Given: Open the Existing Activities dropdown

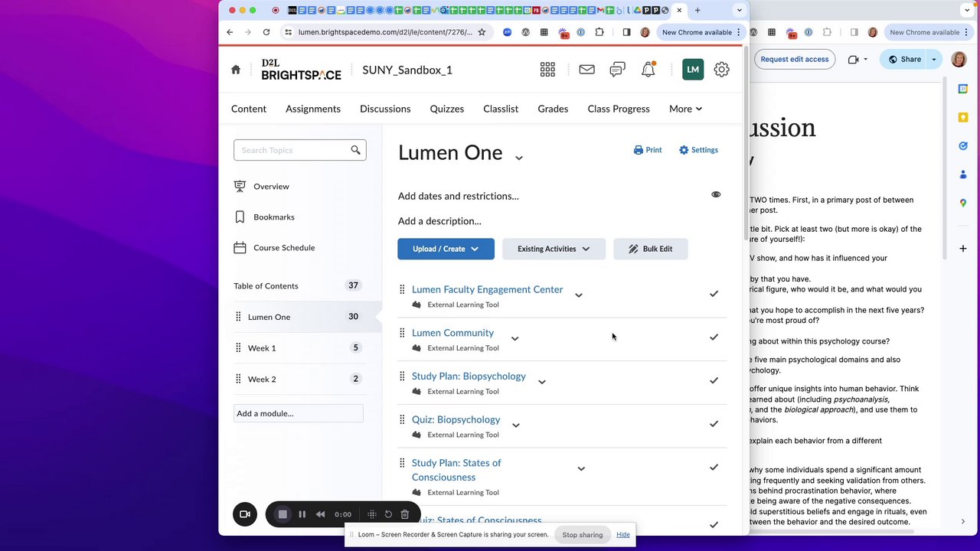Looking at the screenshot, I should 554,249.
